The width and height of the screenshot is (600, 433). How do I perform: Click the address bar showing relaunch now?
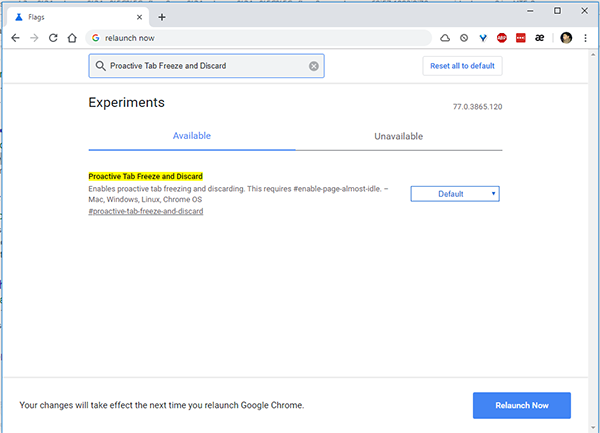[x=258, y=38]
